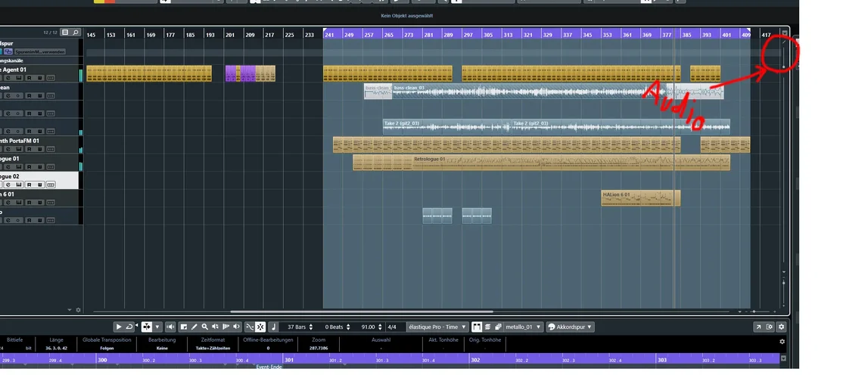
Task: Adjust the 0 Beats stepper
Action: pyautogui.click(x=348, y=327)
